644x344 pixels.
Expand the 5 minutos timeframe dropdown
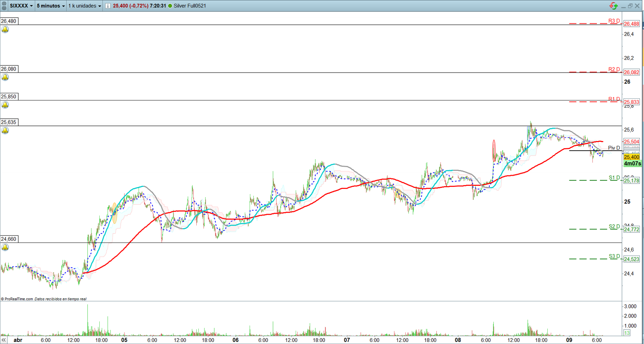(x=51, y=6)
